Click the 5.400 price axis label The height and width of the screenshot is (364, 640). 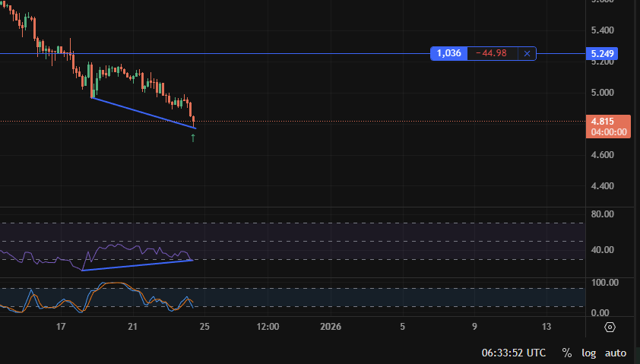pyautogui.click(x=603, y=30)
